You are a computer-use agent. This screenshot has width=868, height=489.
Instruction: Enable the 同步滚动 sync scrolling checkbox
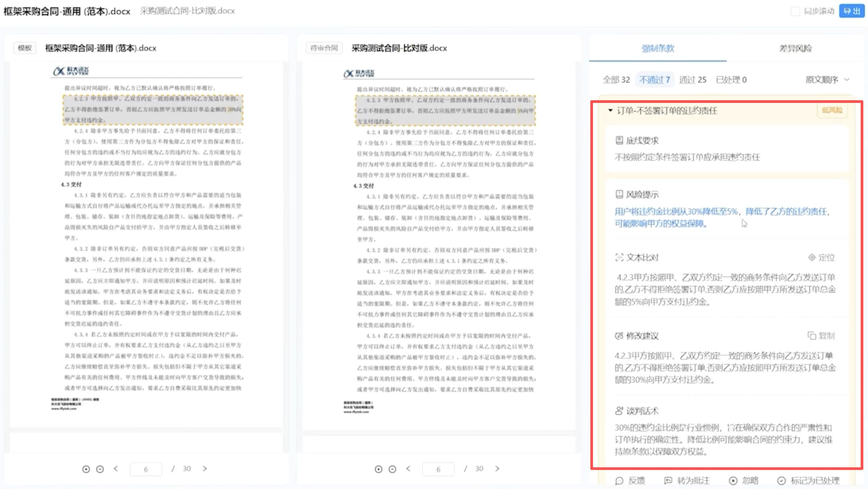click(x=795, y=11)
